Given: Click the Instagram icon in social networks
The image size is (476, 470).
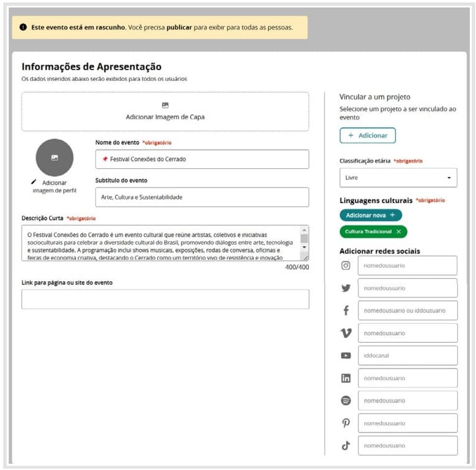Looking at the screenshot, I should coord(346,266).
